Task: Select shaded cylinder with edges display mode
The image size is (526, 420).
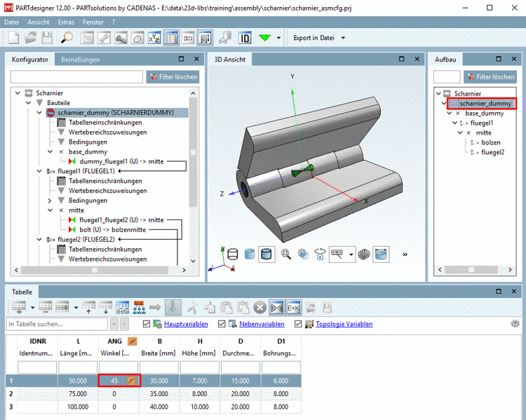Action: pos(267,254)
